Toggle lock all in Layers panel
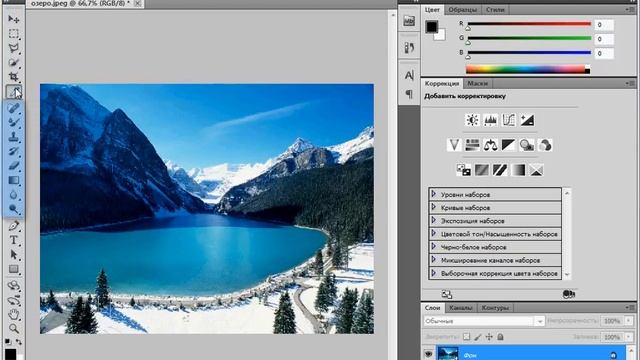 click(500, 337)
